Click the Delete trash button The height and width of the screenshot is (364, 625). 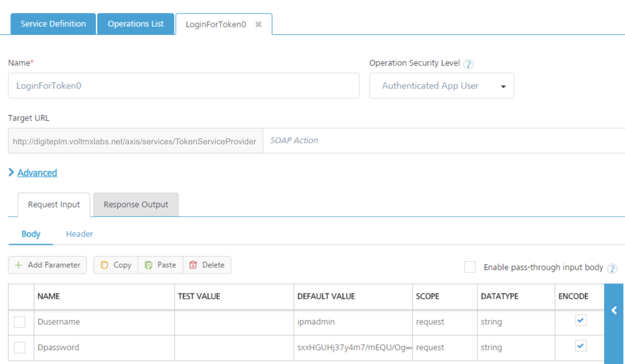tap(207, 265)
